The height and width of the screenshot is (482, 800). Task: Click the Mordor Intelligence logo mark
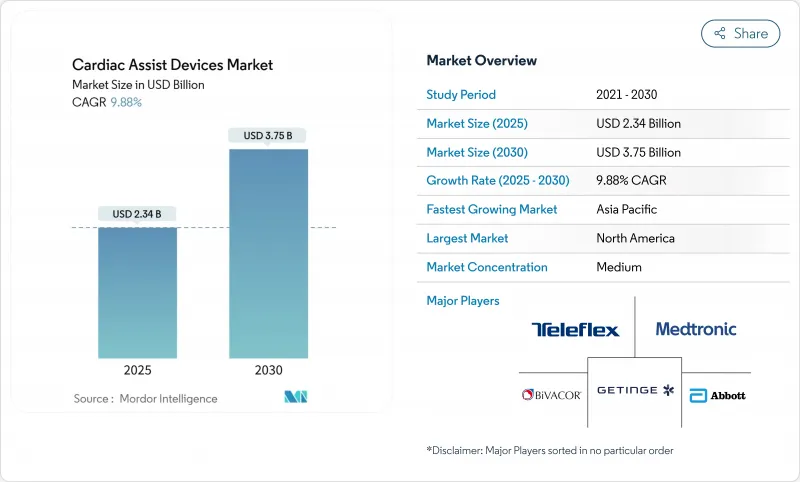295,398
